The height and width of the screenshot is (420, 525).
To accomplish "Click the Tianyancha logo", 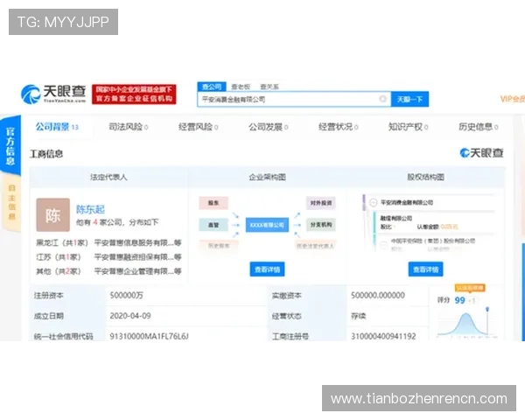I will (x=53, y=94).
